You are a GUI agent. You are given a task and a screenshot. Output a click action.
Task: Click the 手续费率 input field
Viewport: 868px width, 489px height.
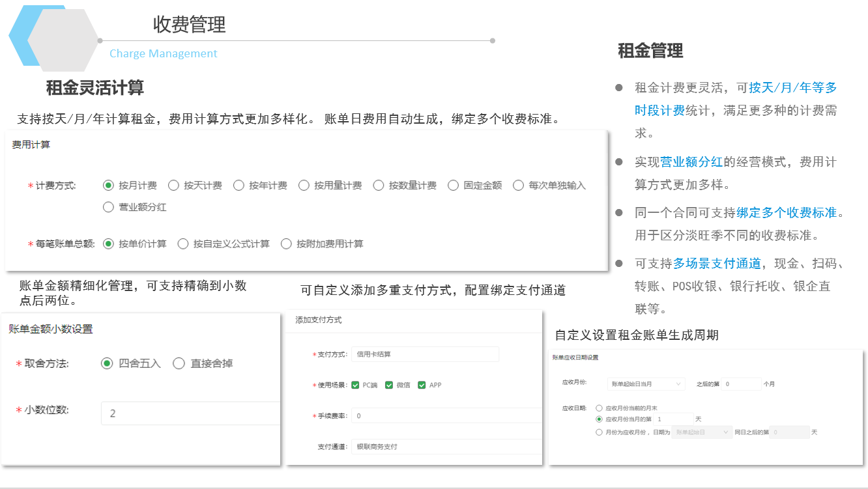(x=446, y=415)
